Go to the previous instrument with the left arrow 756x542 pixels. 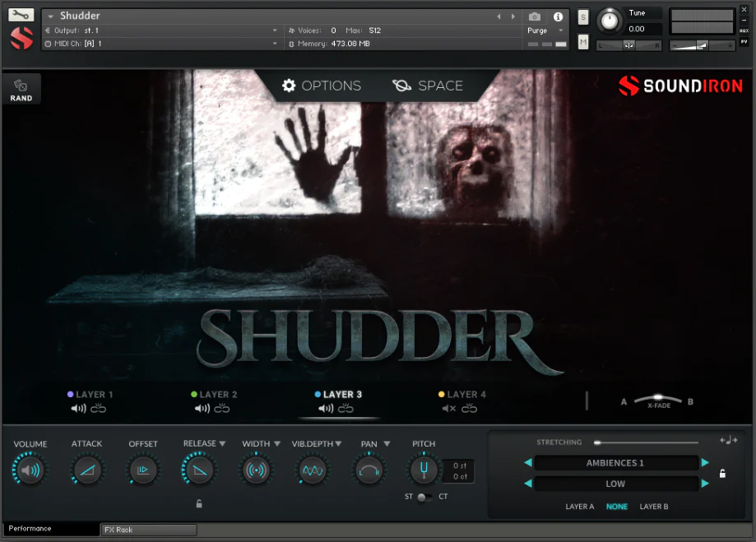click(499, 16)
